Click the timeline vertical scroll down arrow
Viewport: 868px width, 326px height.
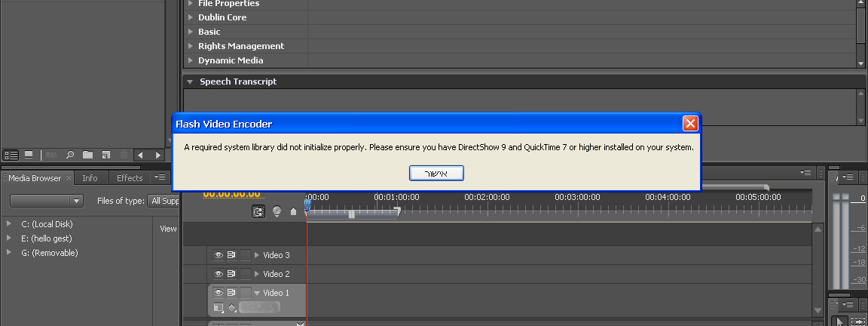pyautogui.click(x=818, y=311)
